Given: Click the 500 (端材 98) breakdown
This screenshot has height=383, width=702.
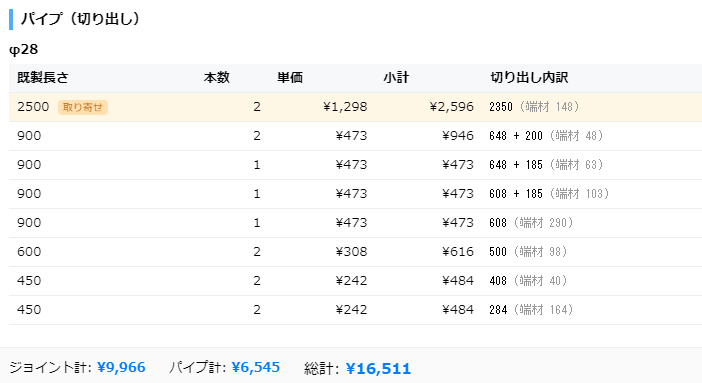Looking at the screenshot, I should (528, 252).
